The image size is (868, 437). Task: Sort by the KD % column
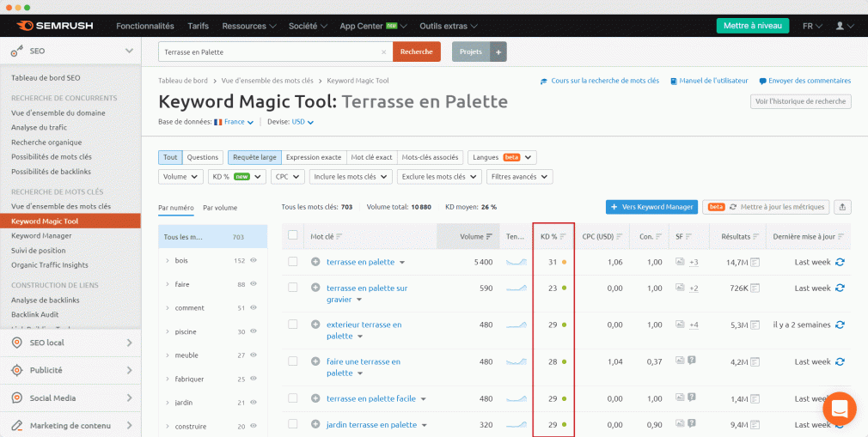tap(553, 237)
